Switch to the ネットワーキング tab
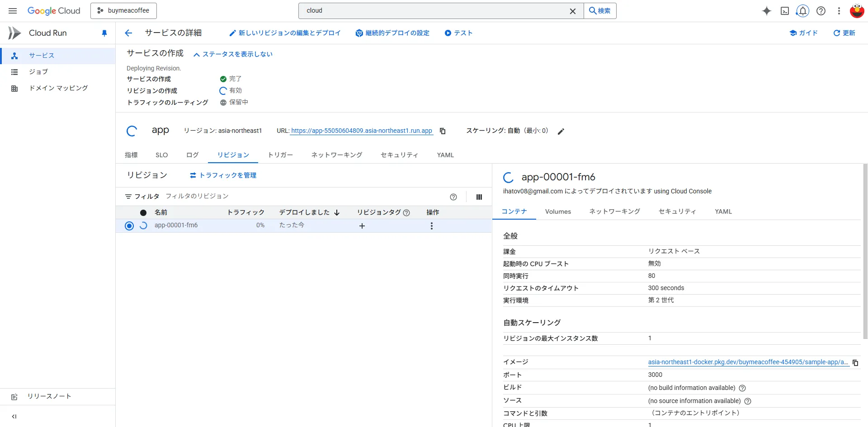Screen dimensions: 868x427 336,155
